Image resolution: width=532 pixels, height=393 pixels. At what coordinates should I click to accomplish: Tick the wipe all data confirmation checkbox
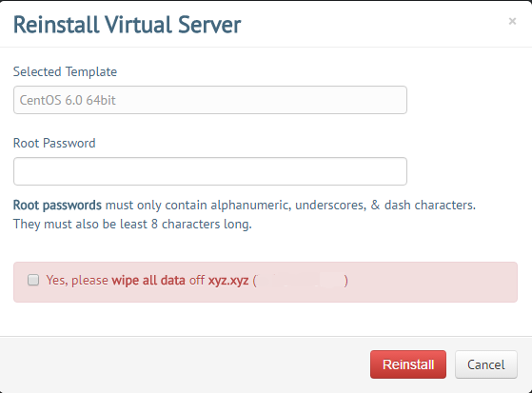click(33, 280)
